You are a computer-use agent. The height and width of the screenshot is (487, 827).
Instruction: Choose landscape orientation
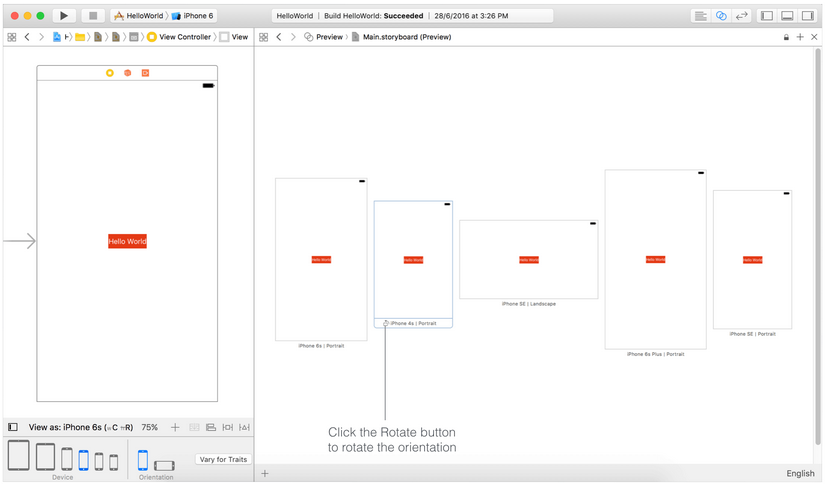pos(164,465)
